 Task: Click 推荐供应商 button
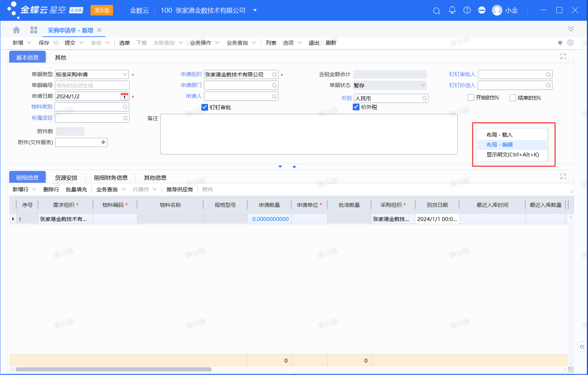click(180, 189)
